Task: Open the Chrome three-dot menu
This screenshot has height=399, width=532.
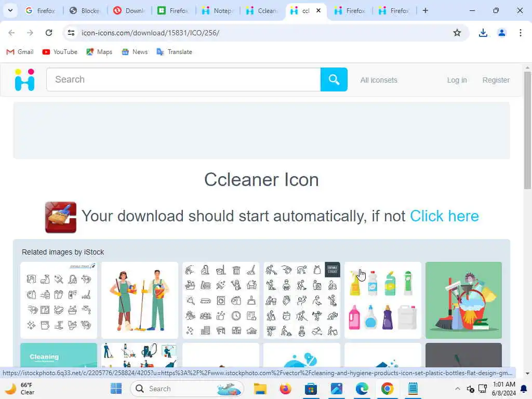Action: coord(520,33)
